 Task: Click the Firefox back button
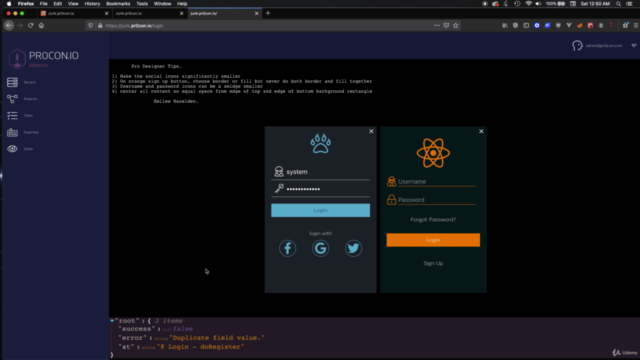9,25
